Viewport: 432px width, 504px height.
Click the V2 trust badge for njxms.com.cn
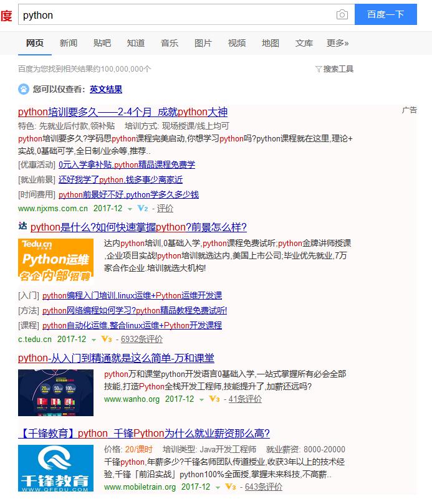pyautogui.click(x=143, y=208)
